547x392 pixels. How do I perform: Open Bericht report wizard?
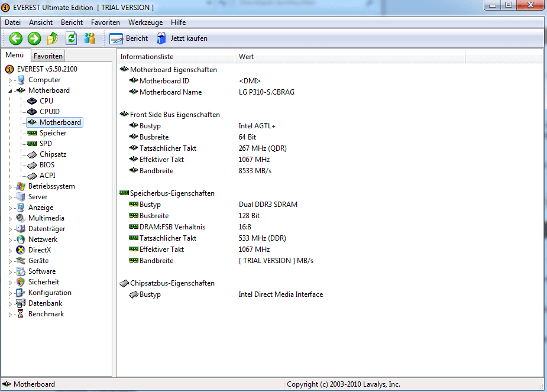click(x=129, y=38)
